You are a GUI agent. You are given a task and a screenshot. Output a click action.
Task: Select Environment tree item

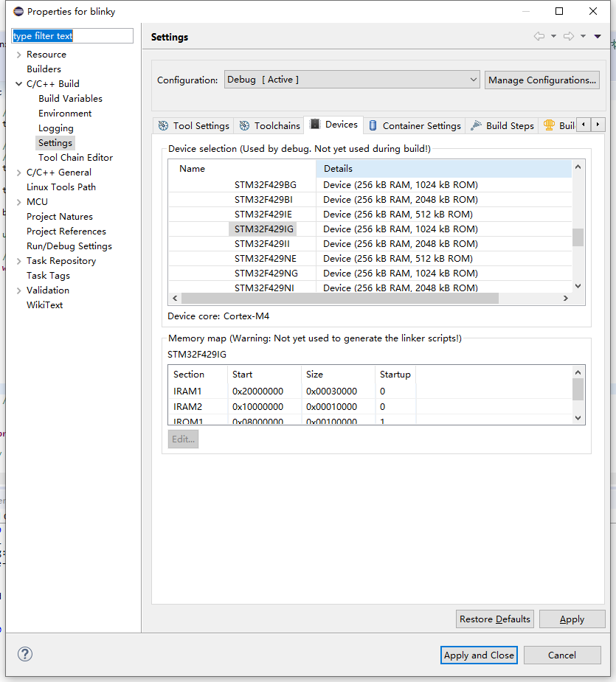(65, 114)
